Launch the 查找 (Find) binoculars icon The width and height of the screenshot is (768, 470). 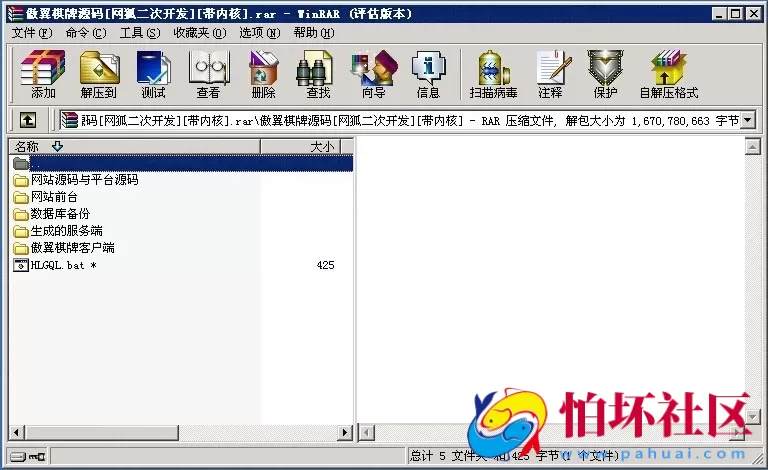coord(318,74)
